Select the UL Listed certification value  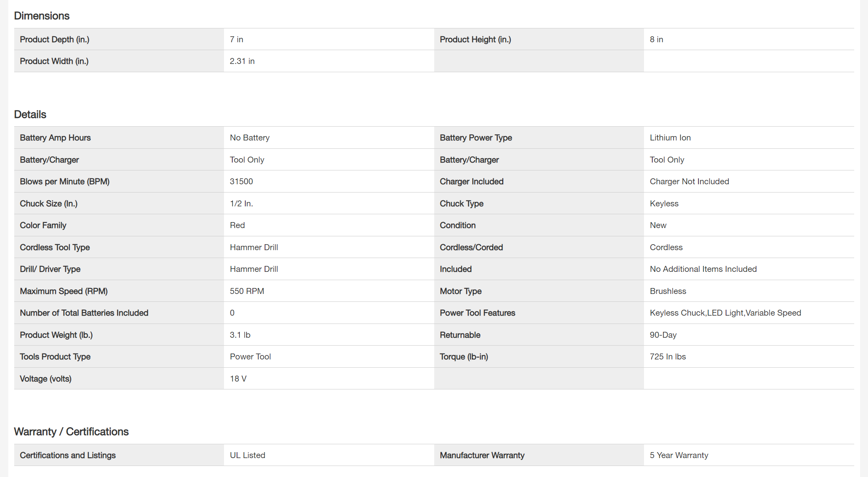(247, 455)
